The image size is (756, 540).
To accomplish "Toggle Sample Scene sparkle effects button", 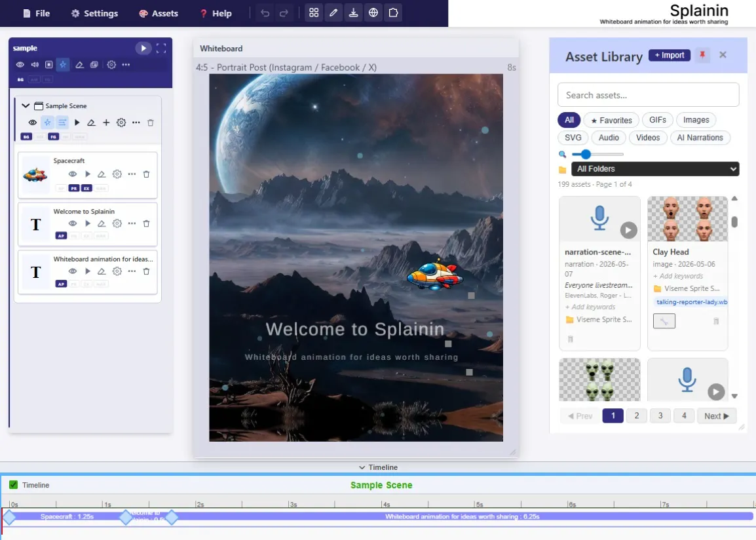I will coord(47,123).
